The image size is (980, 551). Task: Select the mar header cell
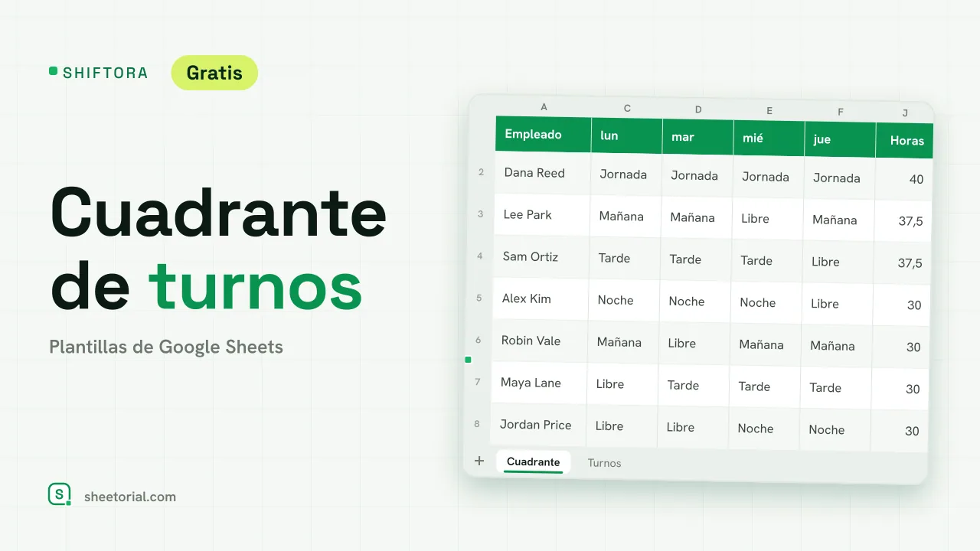coord(698,138)
